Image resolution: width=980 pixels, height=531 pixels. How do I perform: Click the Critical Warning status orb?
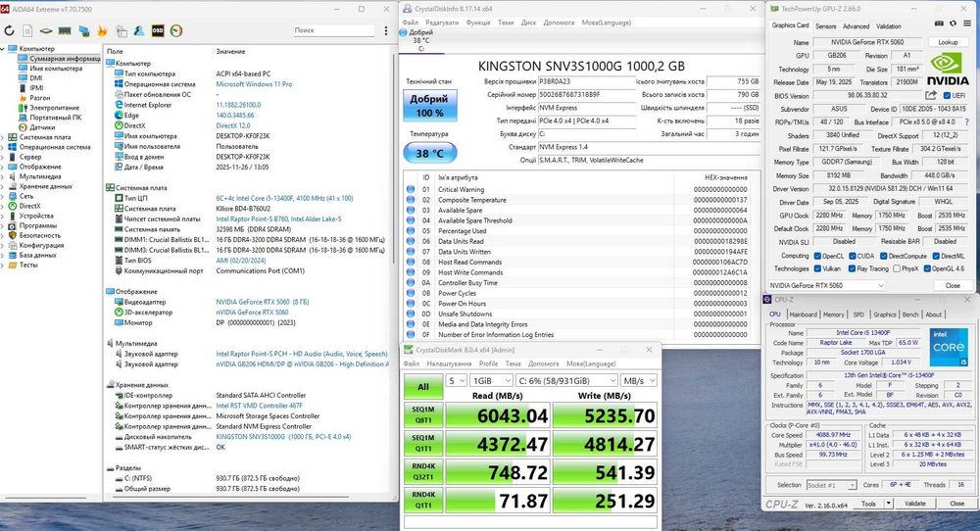[x=411, y=189]
